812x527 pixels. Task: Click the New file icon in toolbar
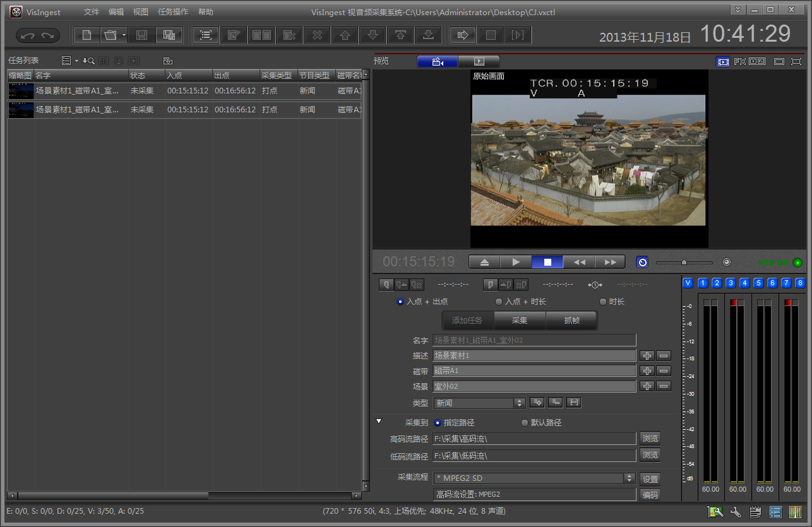[x=87, y=35]
